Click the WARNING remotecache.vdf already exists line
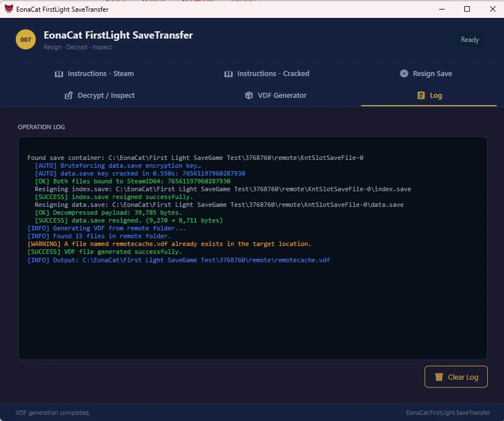The image size is (504, 421). pyautogui.click(x=169, y=244)
